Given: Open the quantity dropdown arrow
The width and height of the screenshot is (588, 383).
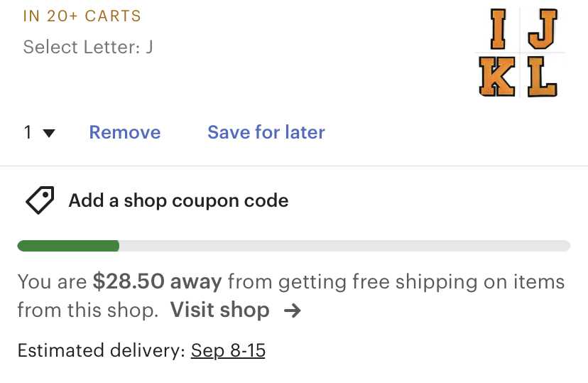Looking at the screenshot, I should (49, 133).
